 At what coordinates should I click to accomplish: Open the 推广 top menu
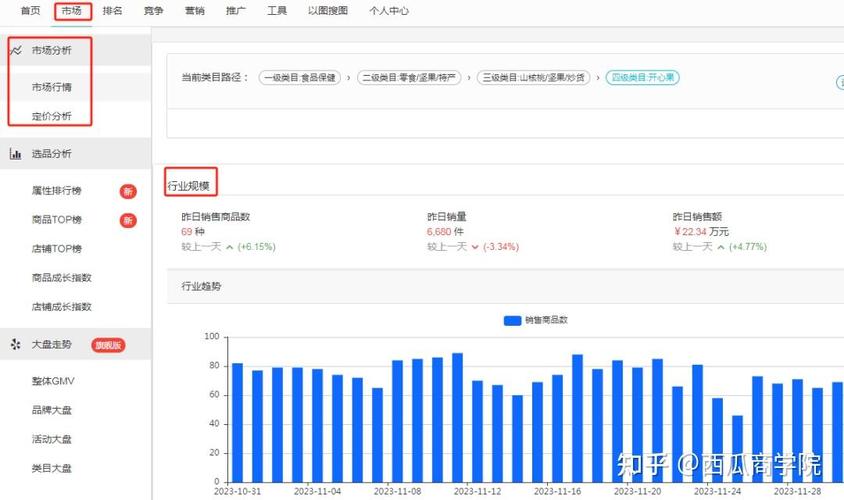[235, 11]
